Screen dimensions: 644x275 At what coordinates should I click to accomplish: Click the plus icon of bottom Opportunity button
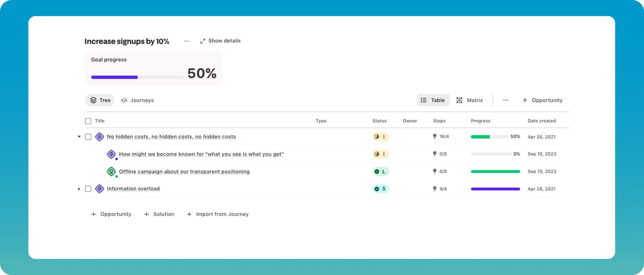(93, 214)
